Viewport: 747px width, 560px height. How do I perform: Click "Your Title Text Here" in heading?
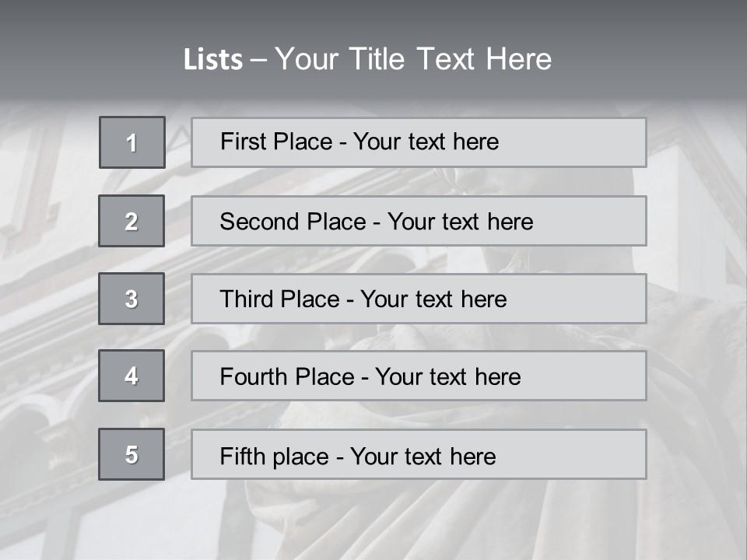(x=413, y=60)
